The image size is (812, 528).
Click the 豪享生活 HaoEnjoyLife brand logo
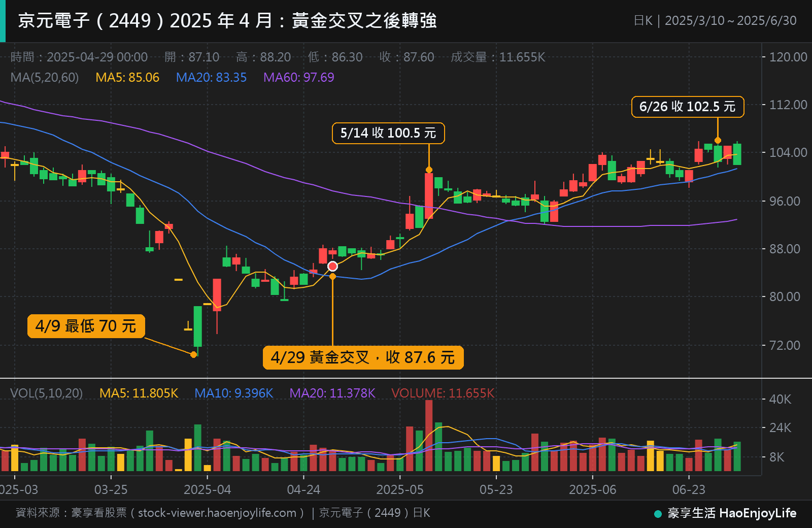pos(726,513)
